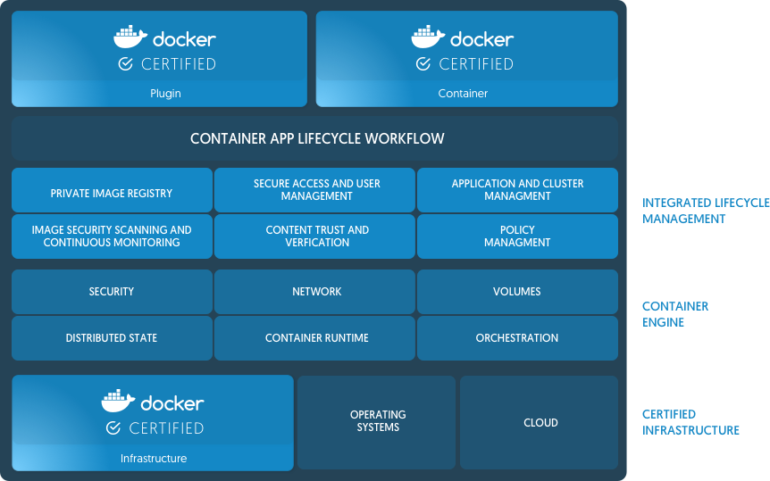
Task: Click the Docker whale logo in Container tile
Action: [427, 37]
